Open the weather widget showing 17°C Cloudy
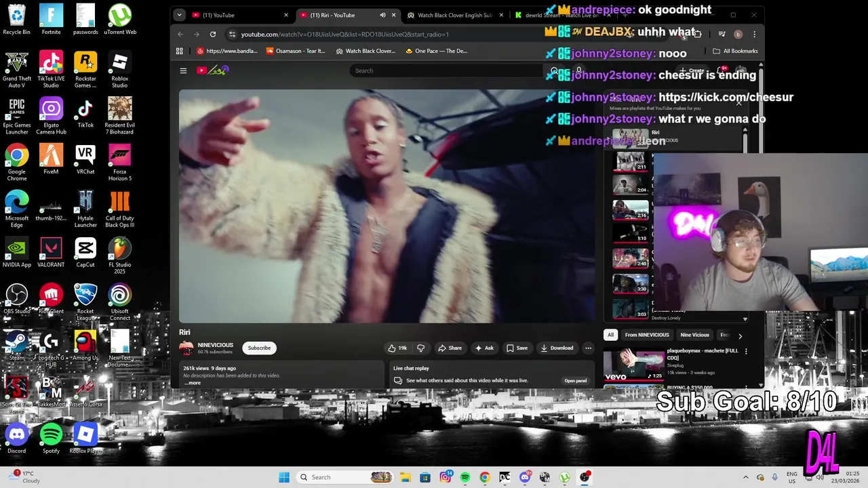The width and height of the screenshot is (868, 488). pos(26,477)
